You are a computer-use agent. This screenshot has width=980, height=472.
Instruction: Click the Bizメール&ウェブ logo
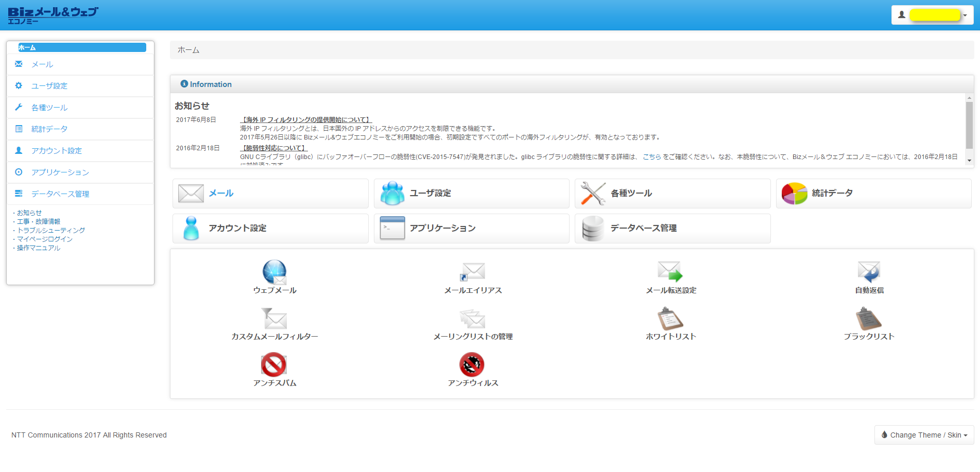(53, 15)
